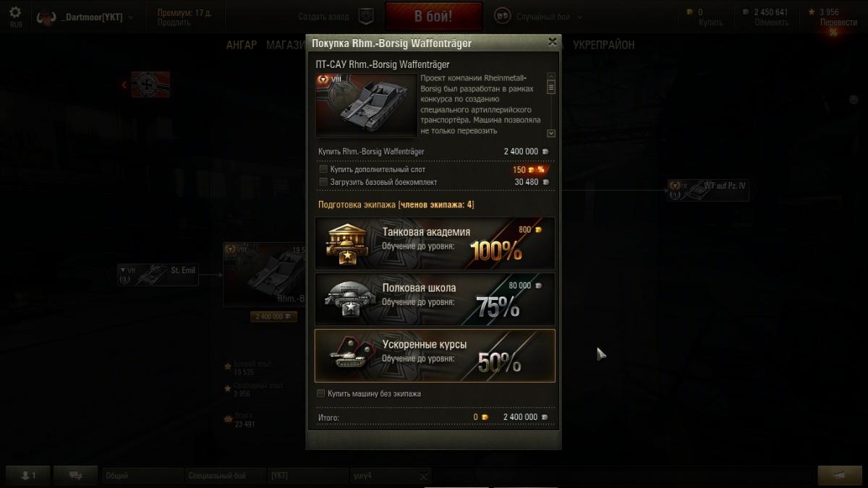The width and height of the screenshot is (868, 488).
Task: Enable Загрузить базовый боекомплект checkbox
Action: [x=323, y=182]
